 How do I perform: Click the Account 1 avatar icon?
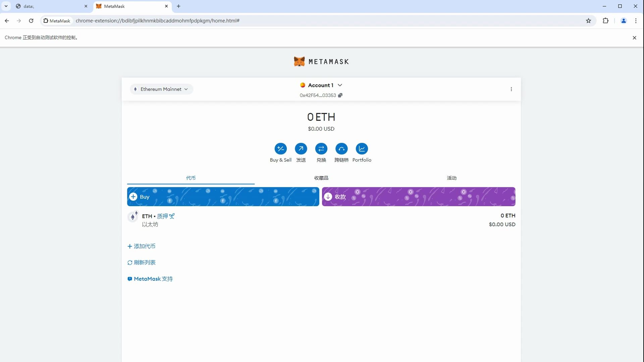(x=303, y=85)
